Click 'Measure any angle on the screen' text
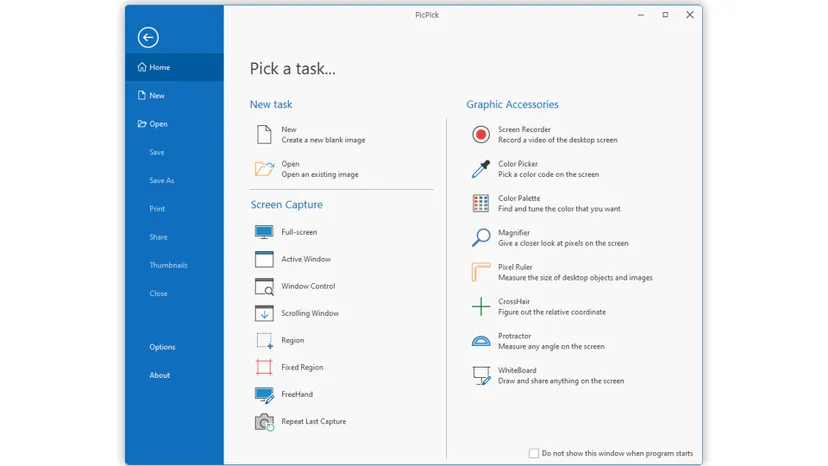This screenshot has width=828, height=466. pyautogui.click(x=551, y=347)
